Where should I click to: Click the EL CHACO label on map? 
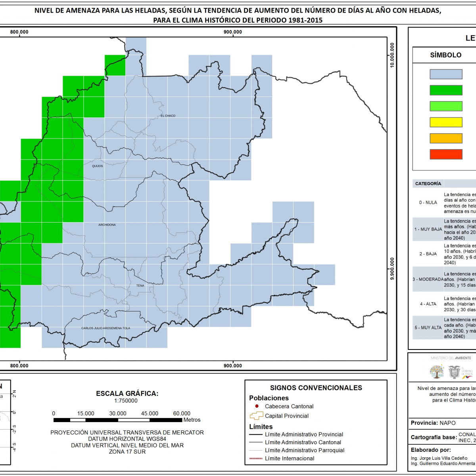(x=168, y=116)
